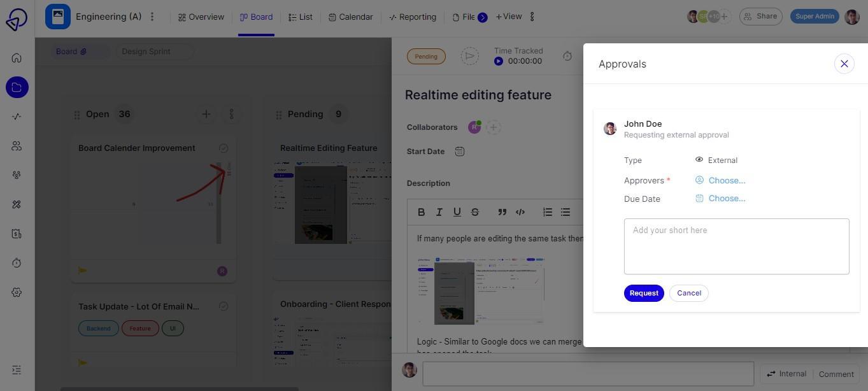Switch to the Calendar view tab
Image resolution: width=868 pixels, height=391 pixels.
(350, 17)
